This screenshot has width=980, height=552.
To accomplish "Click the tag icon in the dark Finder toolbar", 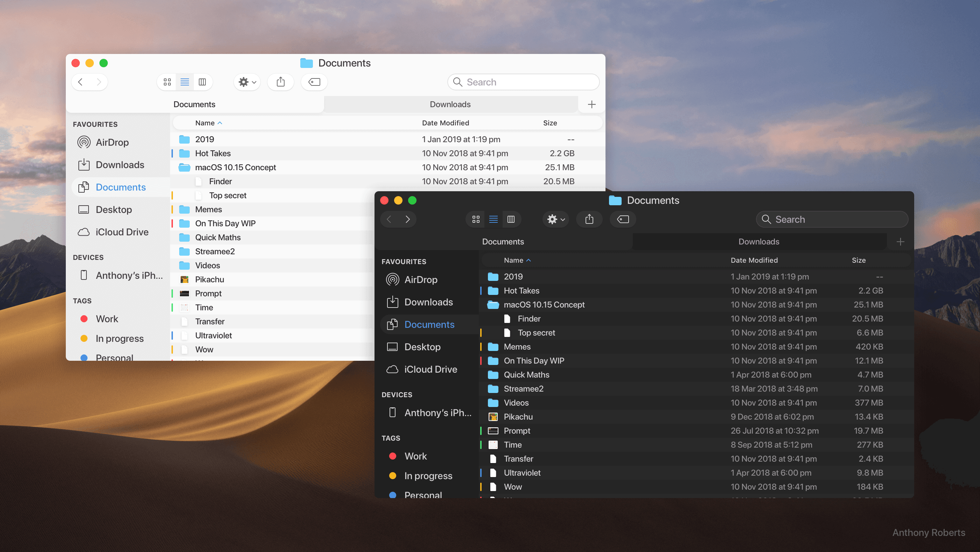I will point(623,219).
